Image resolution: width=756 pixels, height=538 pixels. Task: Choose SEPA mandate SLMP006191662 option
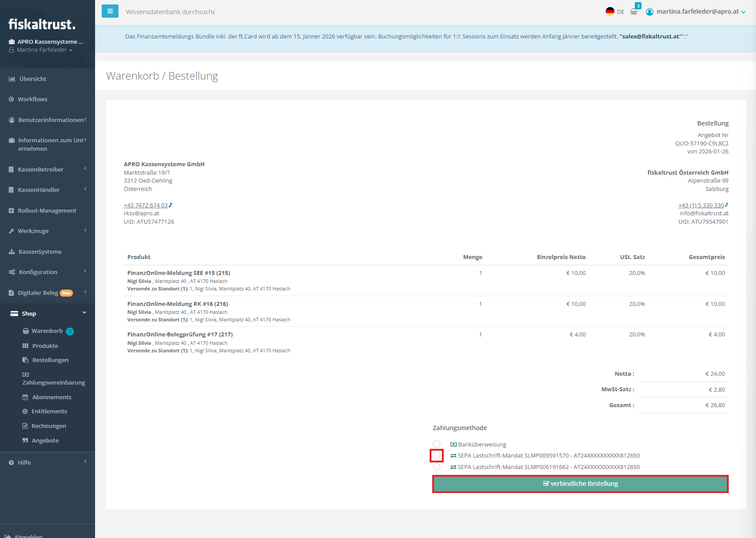(x=436, y=467)
